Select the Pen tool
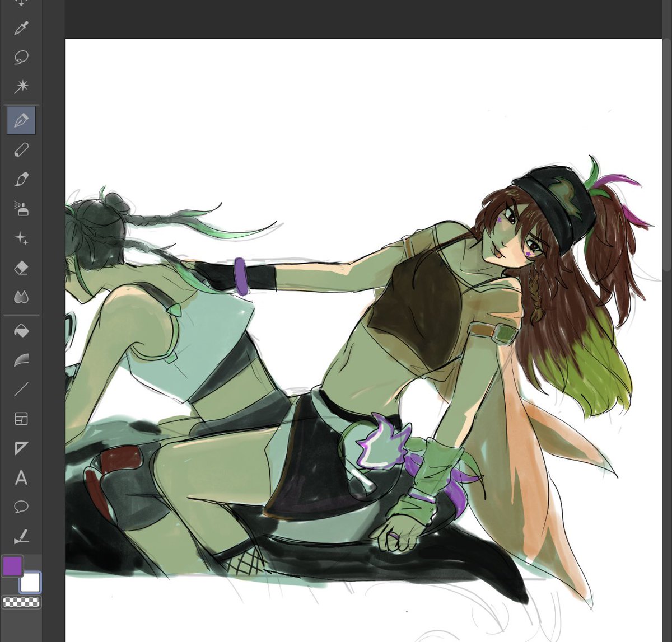Image resolution: width=672 pixels, height=642 pixels. click(21, 120)
